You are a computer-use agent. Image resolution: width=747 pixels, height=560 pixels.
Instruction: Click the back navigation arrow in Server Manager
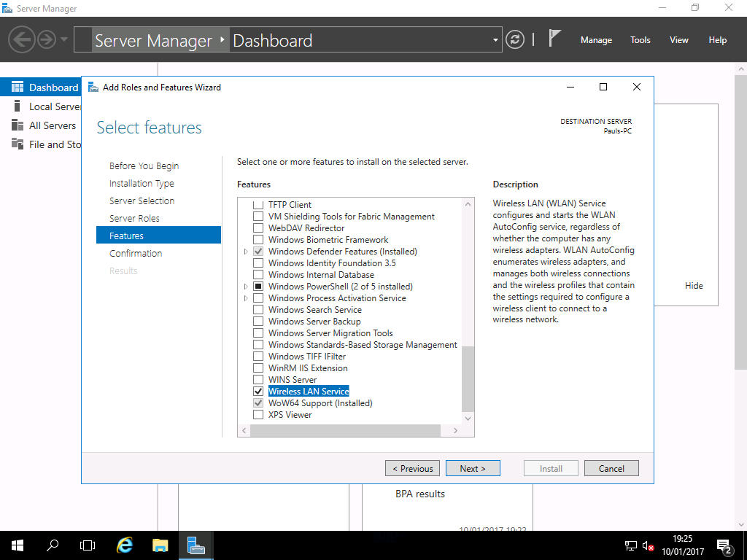click(x=21, y=39)
